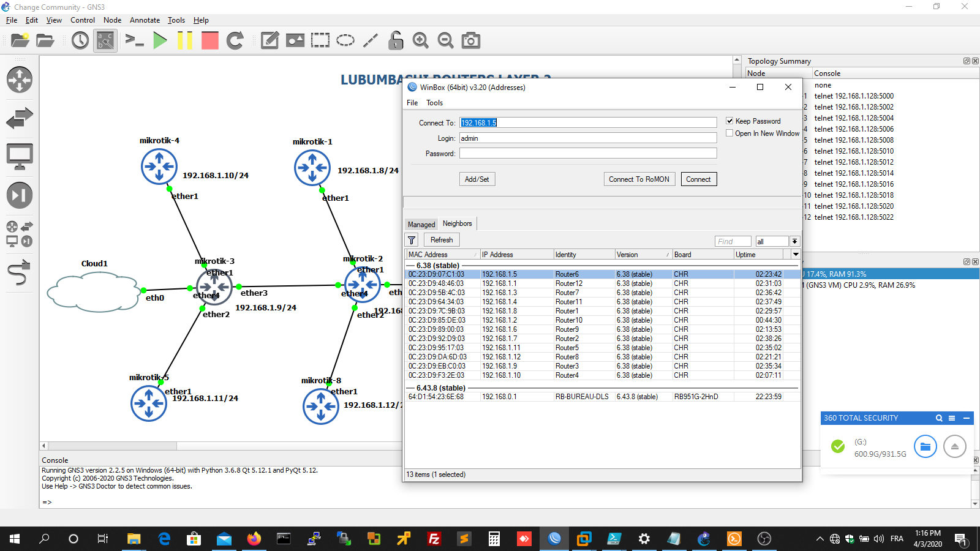980x551 pixels.
Task: Open the routers device palette in left sidebar
Action: coord(20,80)
